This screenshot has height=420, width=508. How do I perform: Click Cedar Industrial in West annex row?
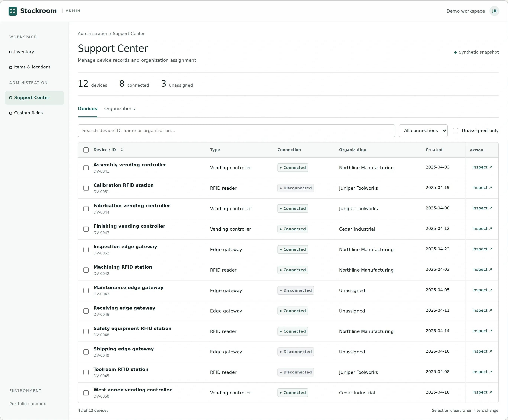pos(357,393)
